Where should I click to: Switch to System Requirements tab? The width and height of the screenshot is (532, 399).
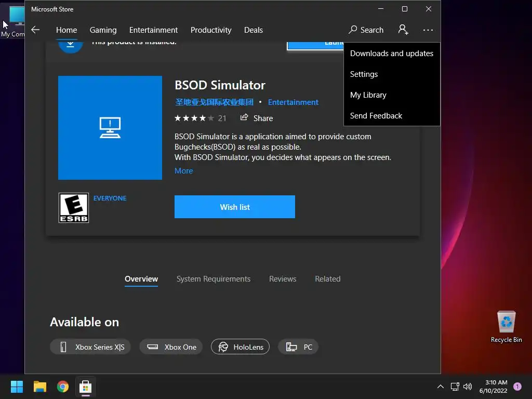(214, 279)
